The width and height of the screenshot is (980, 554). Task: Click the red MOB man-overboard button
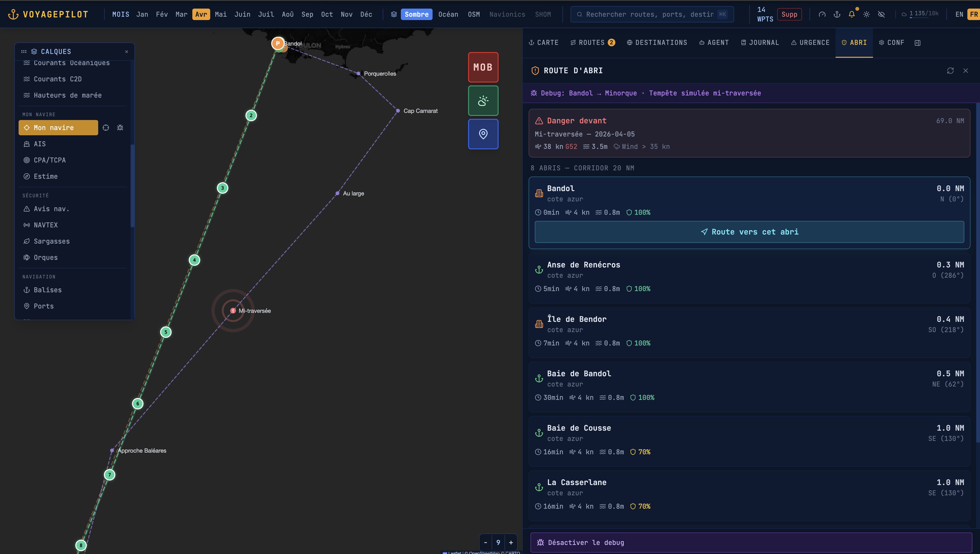[x=483, y=67]
